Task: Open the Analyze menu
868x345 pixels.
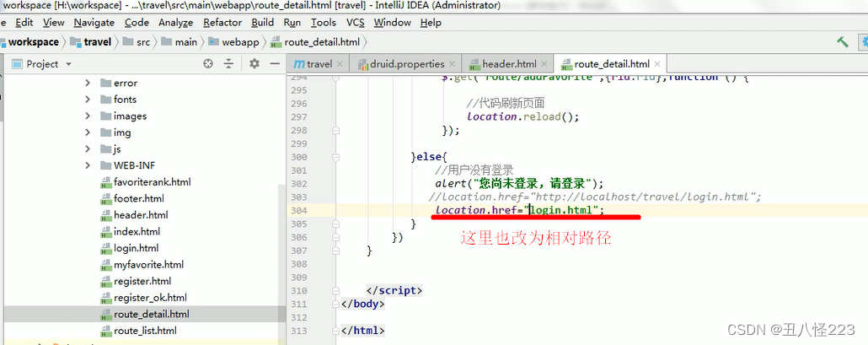Action: [x=175, y=23]
